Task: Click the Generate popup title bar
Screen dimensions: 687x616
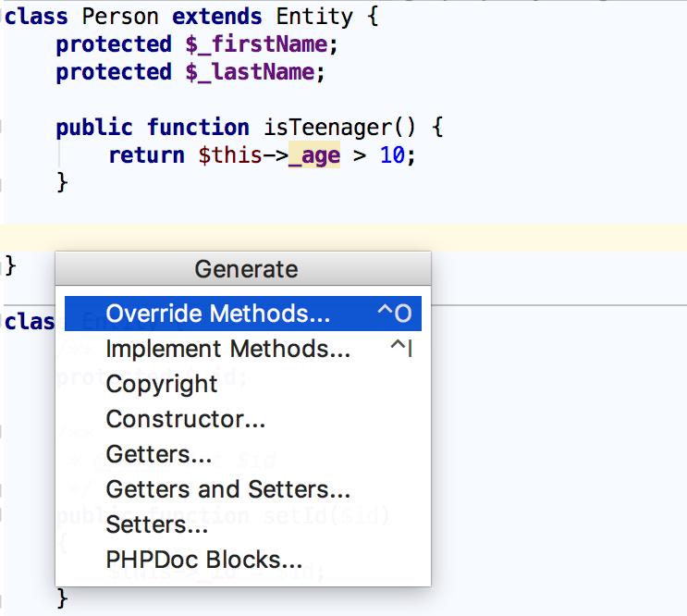Action: pyautogui.click(x=245, y=269)
